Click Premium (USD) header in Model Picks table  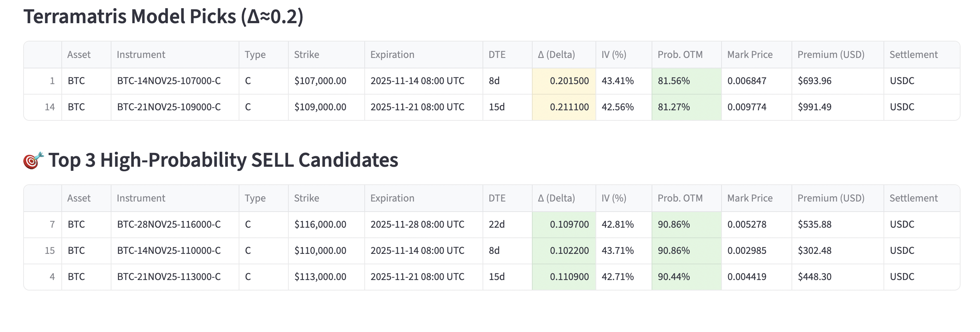point(831,55)
